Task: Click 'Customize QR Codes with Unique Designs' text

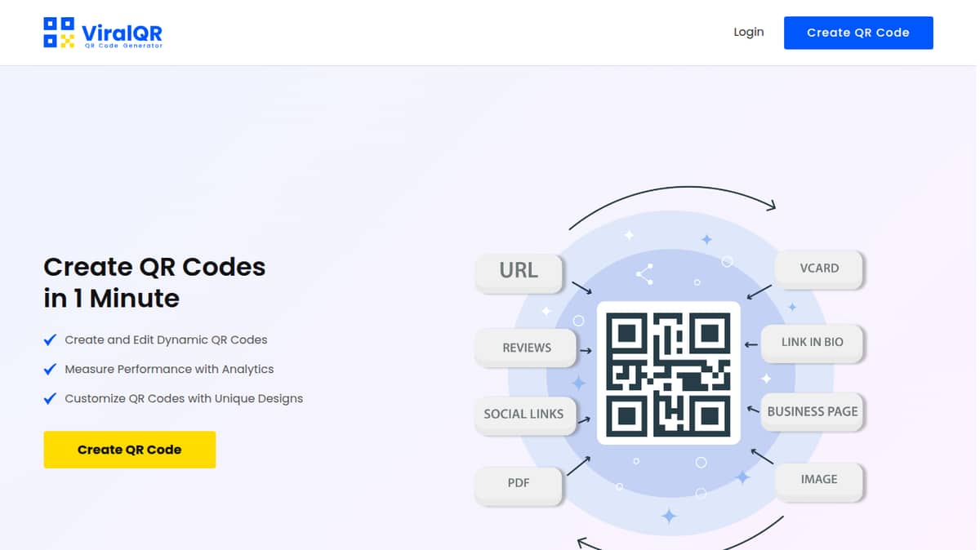Action: (184, 398)
